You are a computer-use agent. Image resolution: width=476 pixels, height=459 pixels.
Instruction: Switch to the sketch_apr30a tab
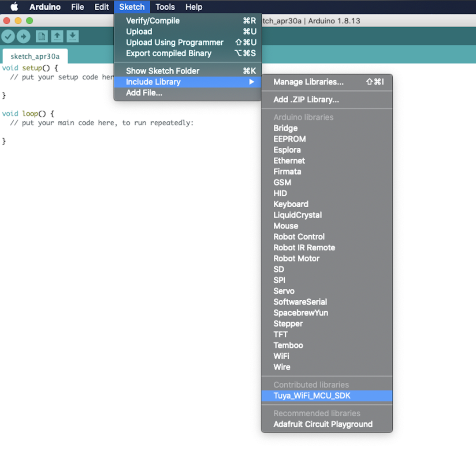coord(35,56)
